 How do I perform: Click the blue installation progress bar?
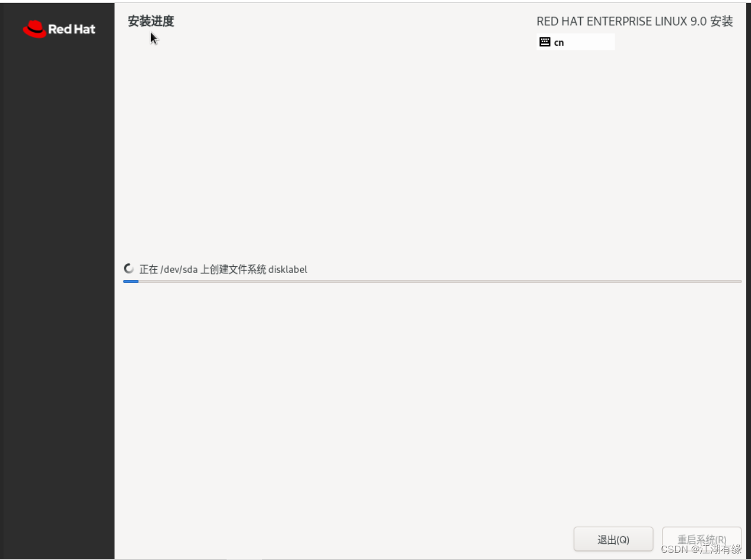tap(132, 281)
